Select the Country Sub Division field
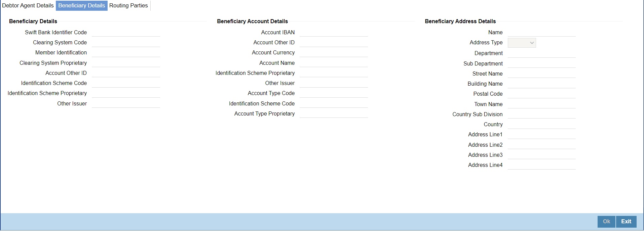Viewport: 644px width, 232px height. (x=542, y=114)
